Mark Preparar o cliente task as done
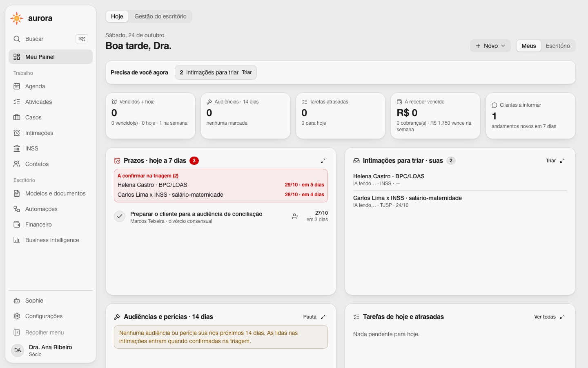This screenshot has width=588, height=368. click(x=120, y=216)
